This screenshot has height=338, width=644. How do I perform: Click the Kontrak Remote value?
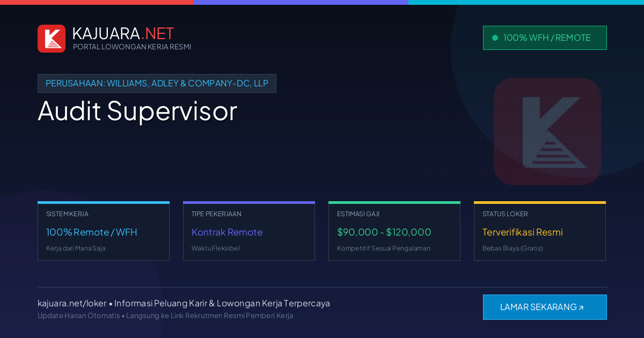(x=227, y=232)
